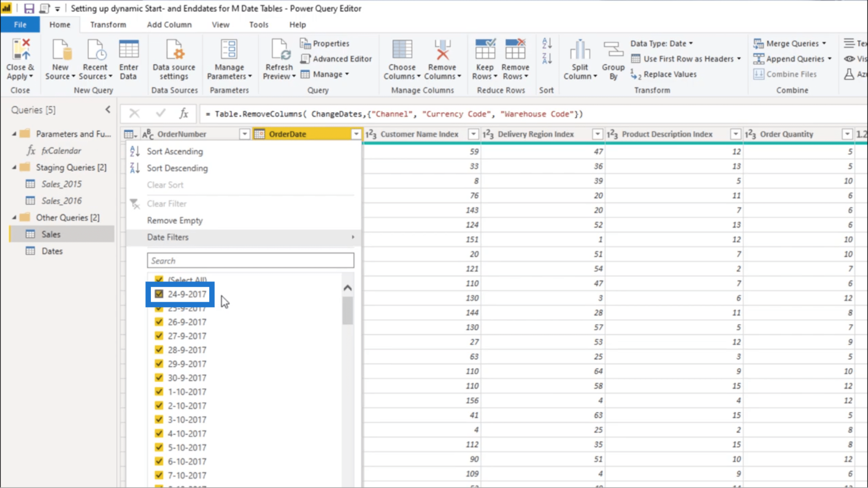The height and width of the screenshot is (488, 868).
Task: Sort descending using the ribbon Z-A icon
Action: (547, 58)
